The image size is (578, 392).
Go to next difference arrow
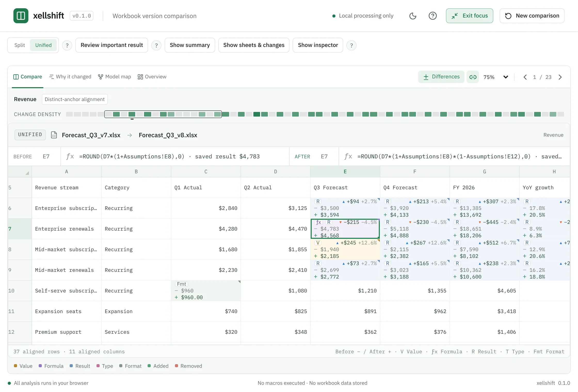click(x=560, y=77)
